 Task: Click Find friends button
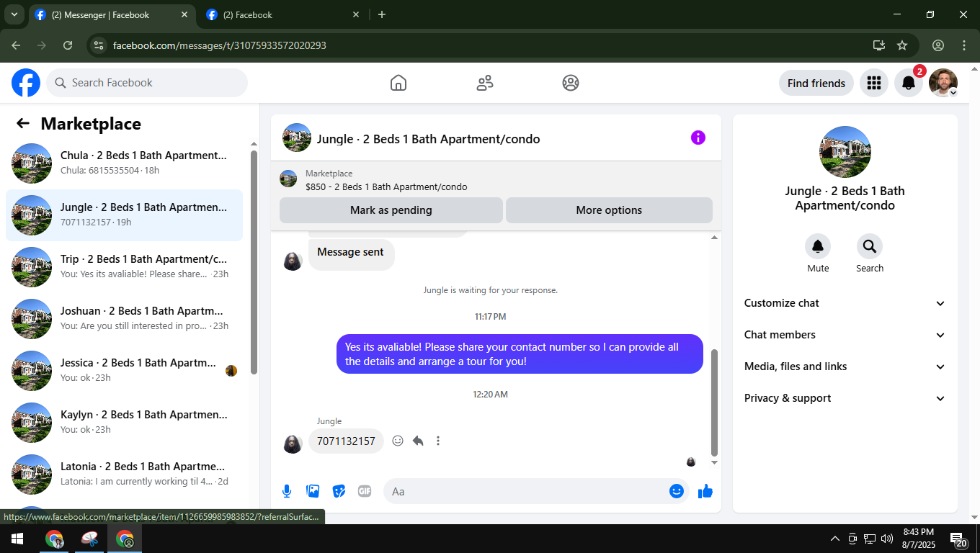(816, 83)
